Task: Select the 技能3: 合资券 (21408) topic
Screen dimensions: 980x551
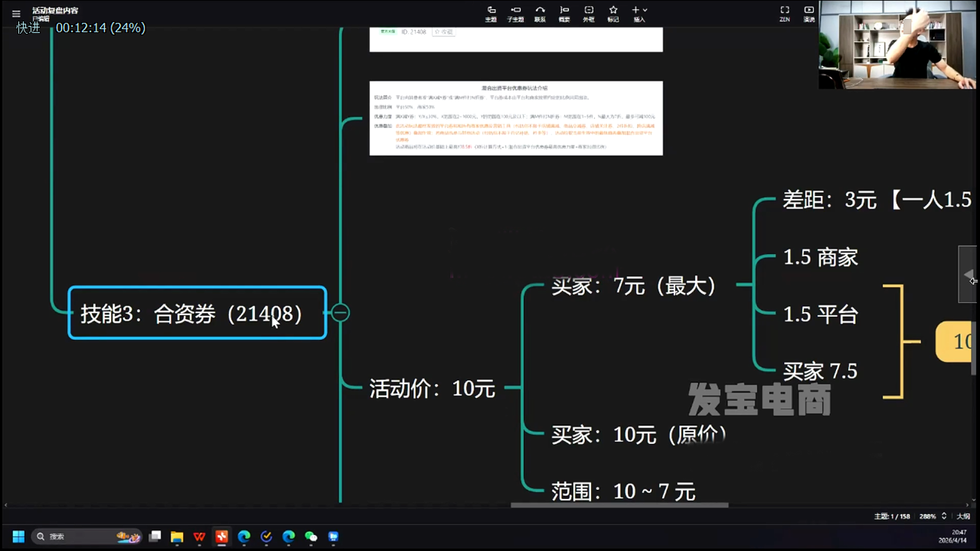Action: point(197,313)
